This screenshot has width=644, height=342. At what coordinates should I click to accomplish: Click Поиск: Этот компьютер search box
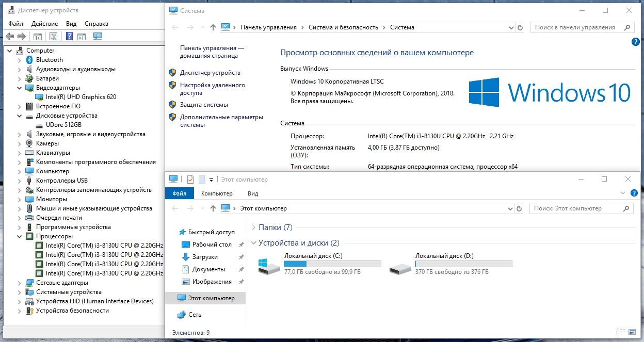[582, 208]
